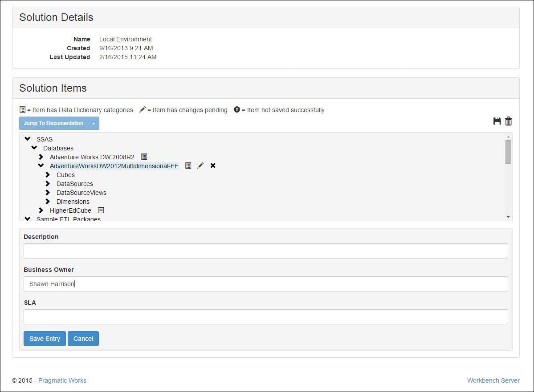Click Data Dictionary icon next to HigherEdCube

pyautogui.click(x=101, y=210)
